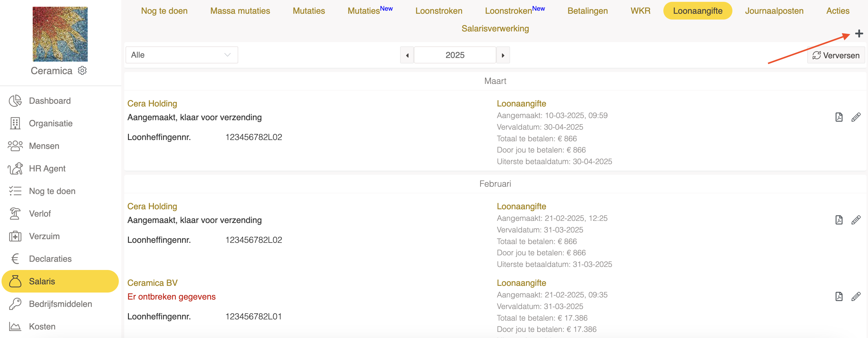This screenshot has width=868, height=338.
Task: Open the Organisatie label in the sidebar
Action: coord(50,123)
